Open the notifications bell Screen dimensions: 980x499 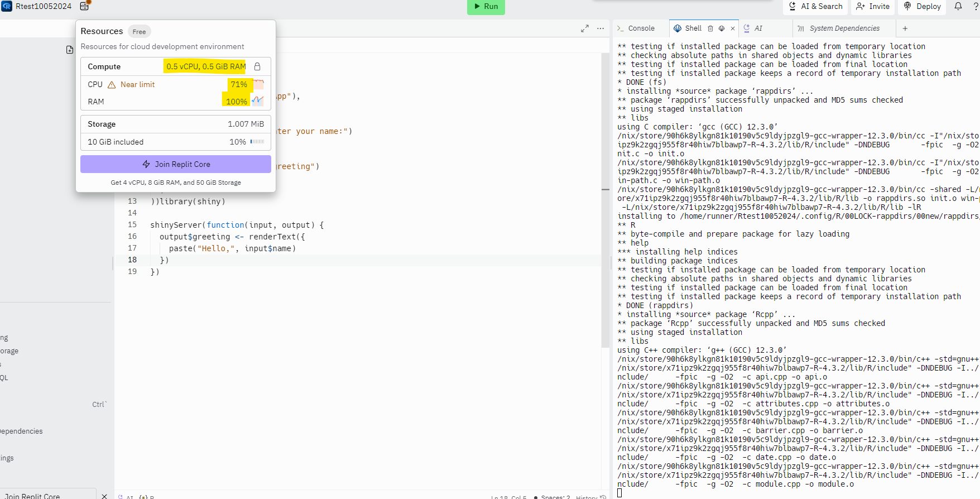[x=958, y=6]
